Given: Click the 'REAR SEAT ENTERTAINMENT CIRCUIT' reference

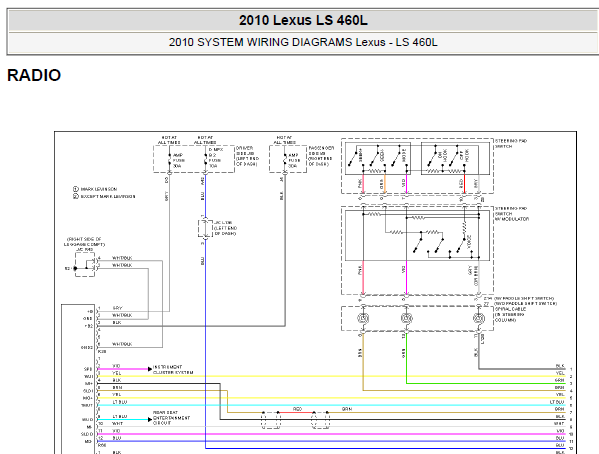Looking at the screenshot, I should pos(171,418).
